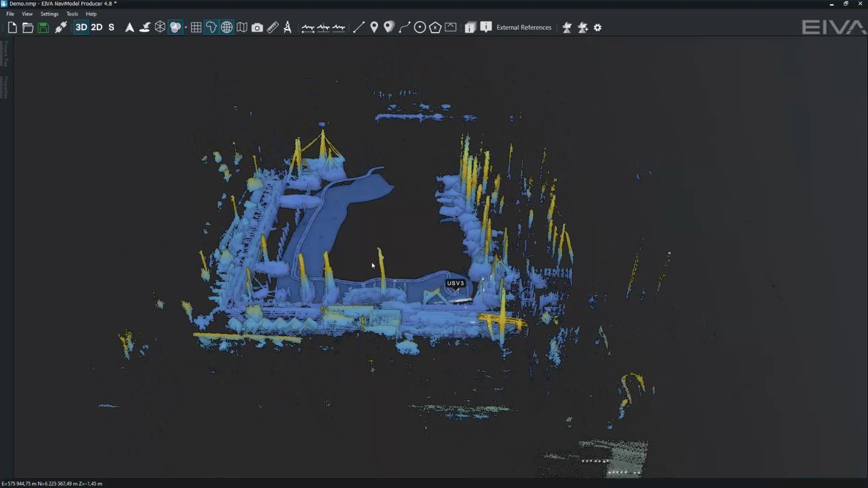The image size is (868, 488).
Task: Toggle the grid display icon
Action: coord(196,28)
